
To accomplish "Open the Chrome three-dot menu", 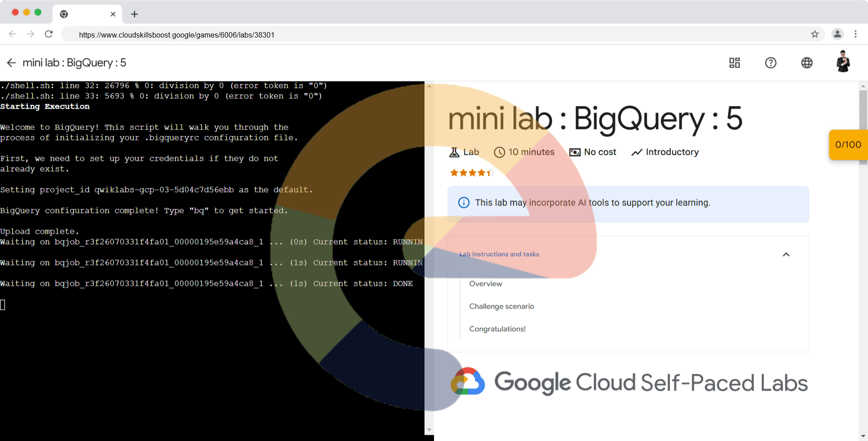I will tap(855, 34).
